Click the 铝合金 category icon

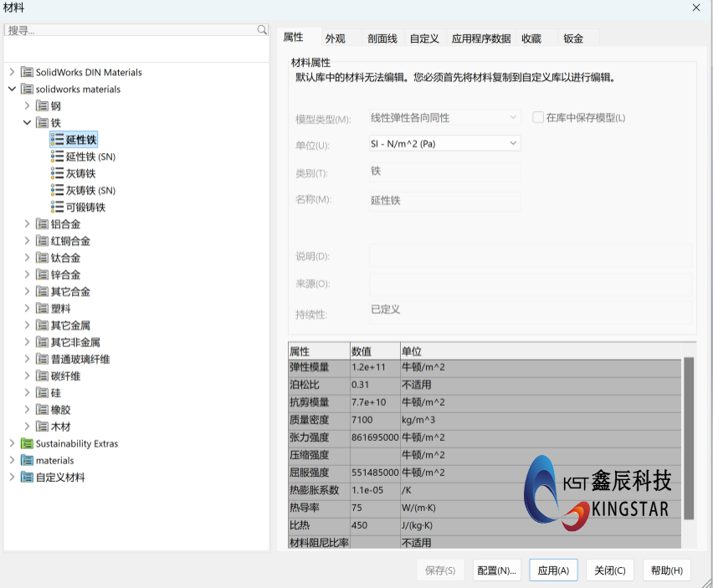pos(43,223)
